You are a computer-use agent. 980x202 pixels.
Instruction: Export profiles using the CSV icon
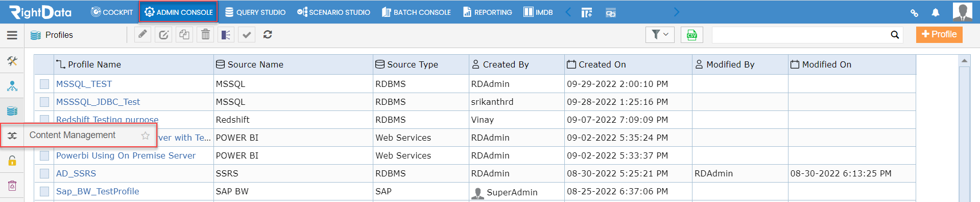coord(691,35)
